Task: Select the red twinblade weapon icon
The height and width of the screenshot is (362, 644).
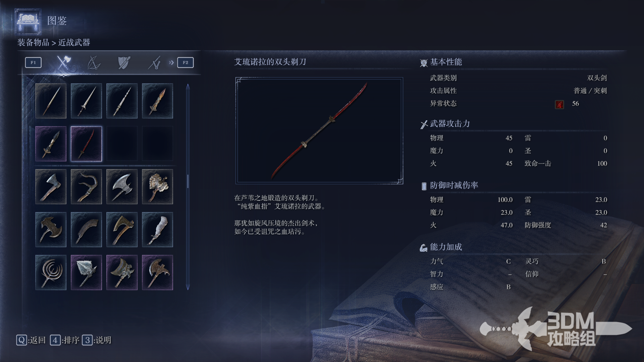Action: (86, 144)
